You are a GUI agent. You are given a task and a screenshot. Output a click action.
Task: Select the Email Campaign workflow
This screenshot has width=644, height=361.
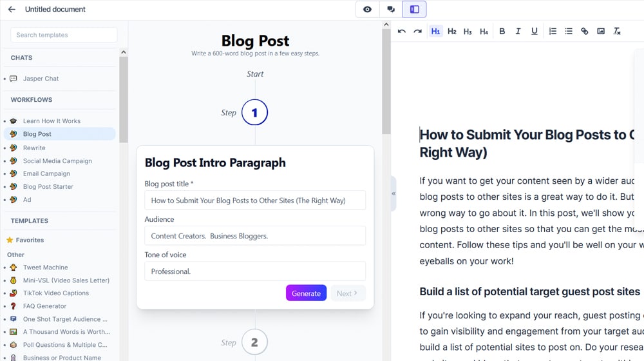46,173
